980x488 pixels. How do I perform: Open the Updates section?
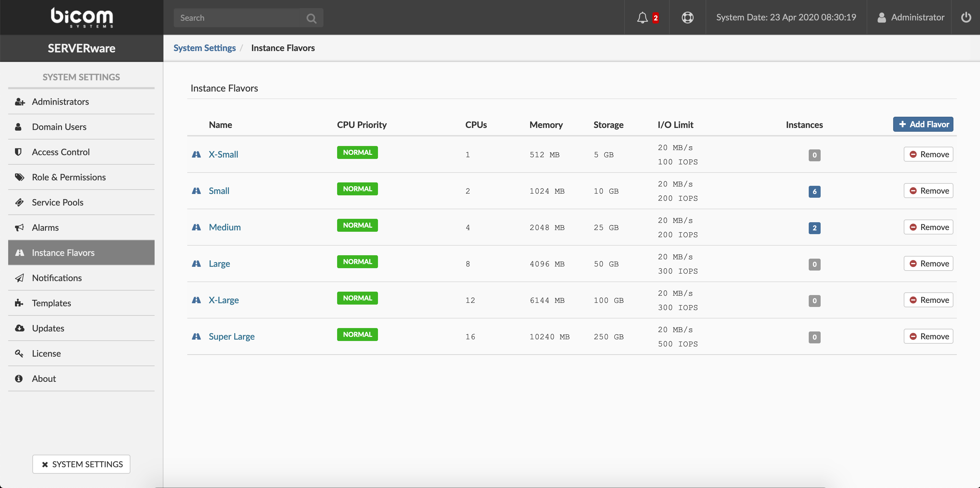[x=48, y=328]
